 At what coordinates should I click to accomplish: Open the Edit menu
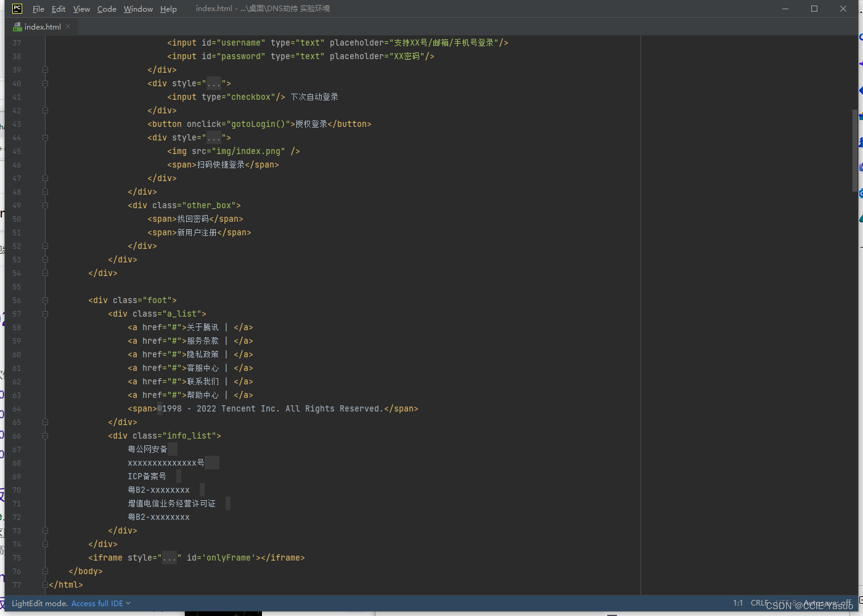tap(59, 9)
